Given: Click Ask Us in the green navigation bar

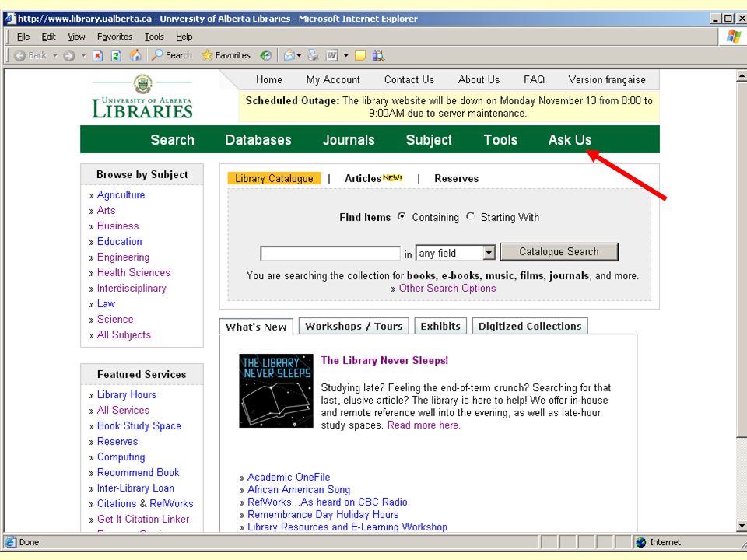Looking at the screenshot, I should [570, 139].
